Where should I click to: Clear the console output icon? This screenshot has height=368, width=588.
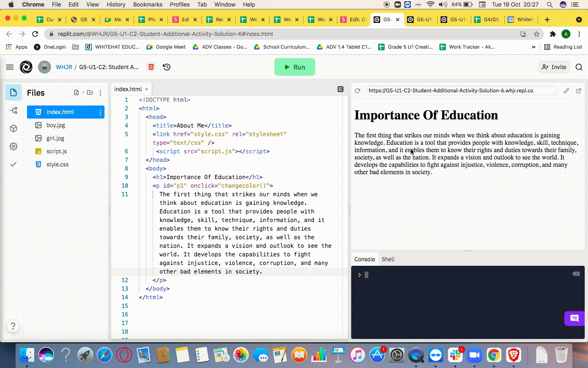pyautogui.click(x=576, y=274)
